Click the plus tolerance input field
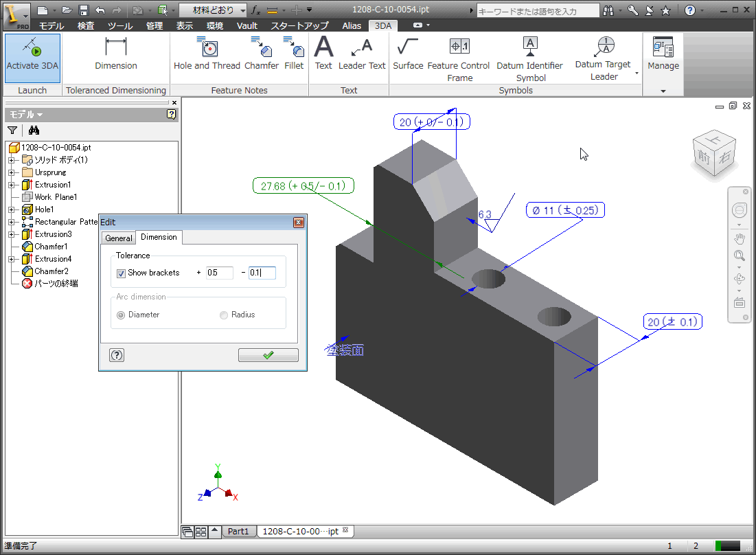The width and height of the screenshot is (756, 555). (220, 273)
